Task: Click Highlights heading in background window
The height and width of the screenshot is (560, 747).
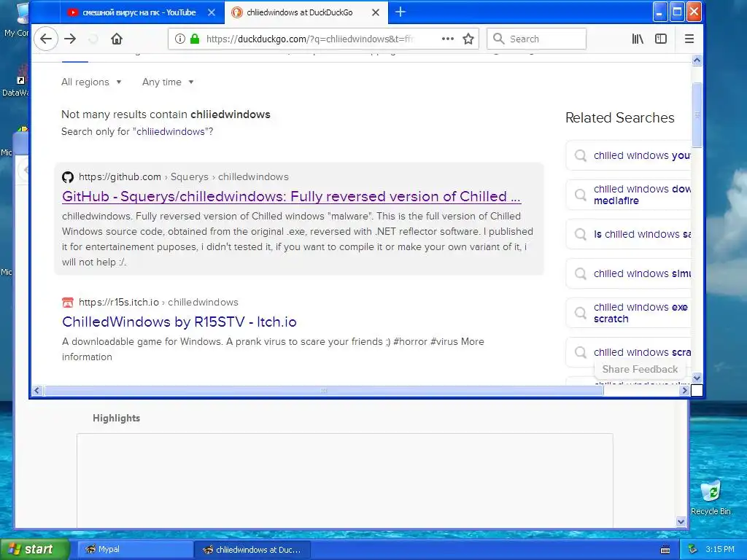Action: point(116,418)
